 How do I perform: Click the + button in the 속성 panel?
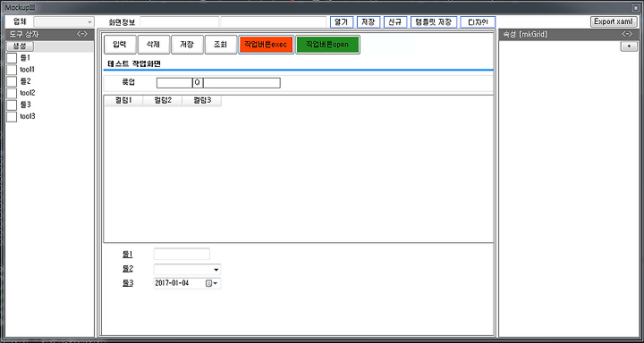(628, 46)
